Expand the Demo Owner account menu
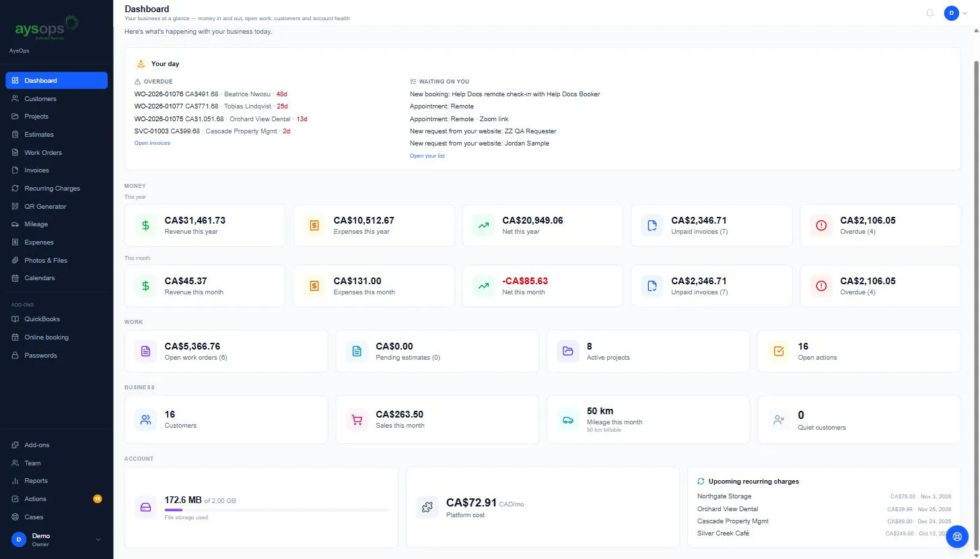Image resolution: width=980 pixels, height=559 pixels. click(57, 539)
